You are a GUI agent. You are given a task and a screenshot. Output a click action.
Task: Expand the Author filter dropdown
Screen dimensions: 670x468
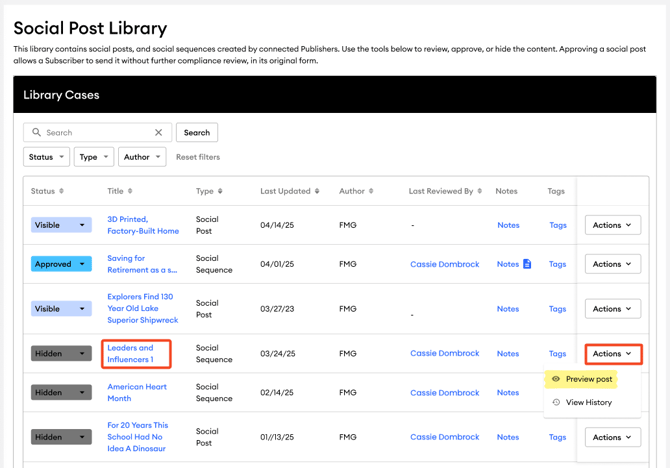point(142,157)
